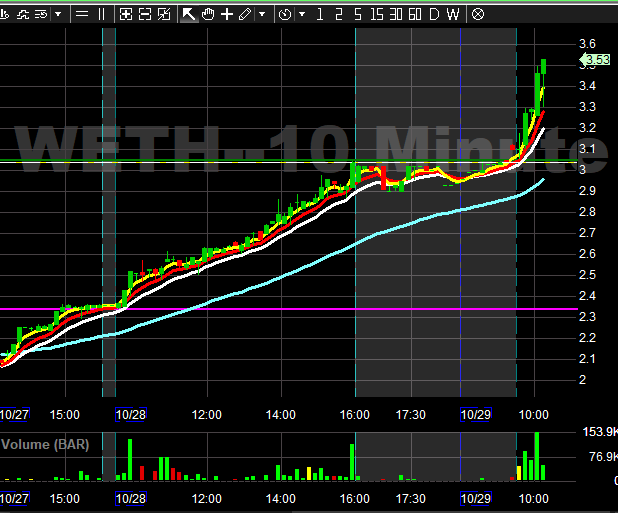Select the crosshair plus tool

pyautogui.click(x=227, y=15)
